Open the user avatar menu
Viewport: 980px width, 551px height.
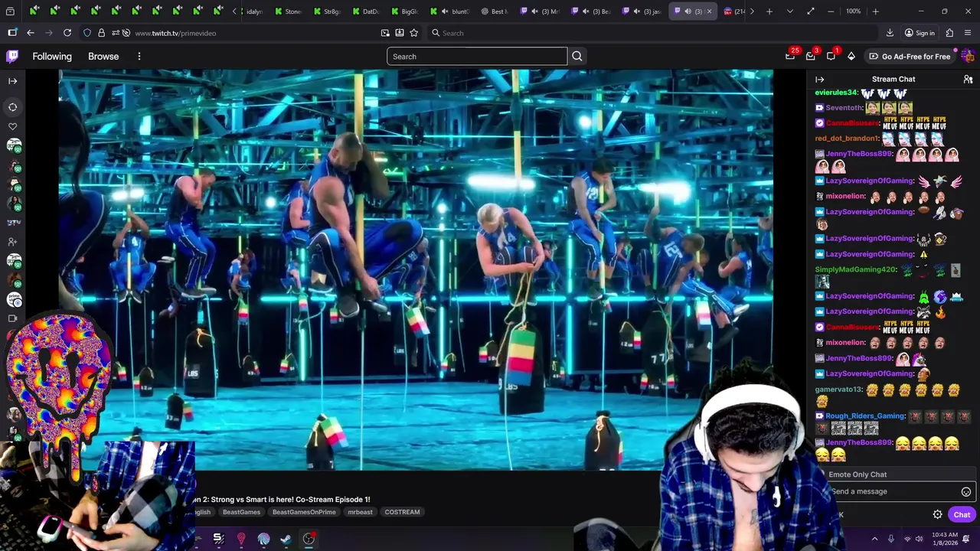(968, 57)
